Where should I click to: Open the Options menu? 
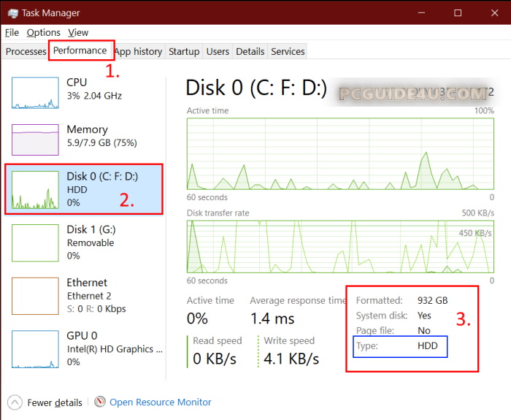tap(44, 32)
